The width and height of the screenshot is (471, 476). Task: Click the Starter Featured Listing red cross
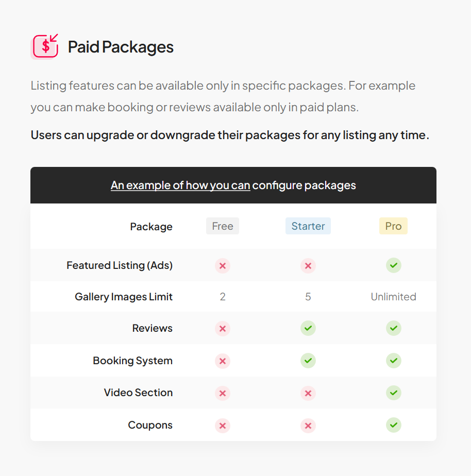click(308, 266)
